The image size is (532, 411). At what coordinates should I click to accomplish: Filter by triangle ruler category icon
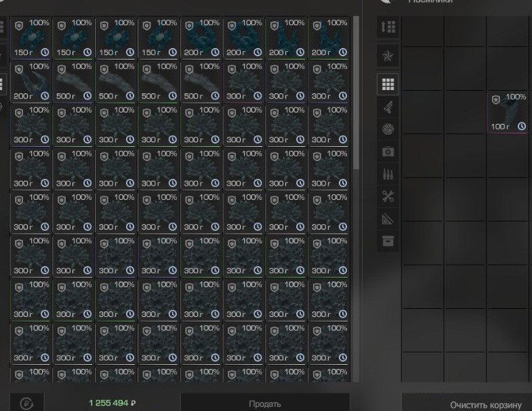pos(388,219)
